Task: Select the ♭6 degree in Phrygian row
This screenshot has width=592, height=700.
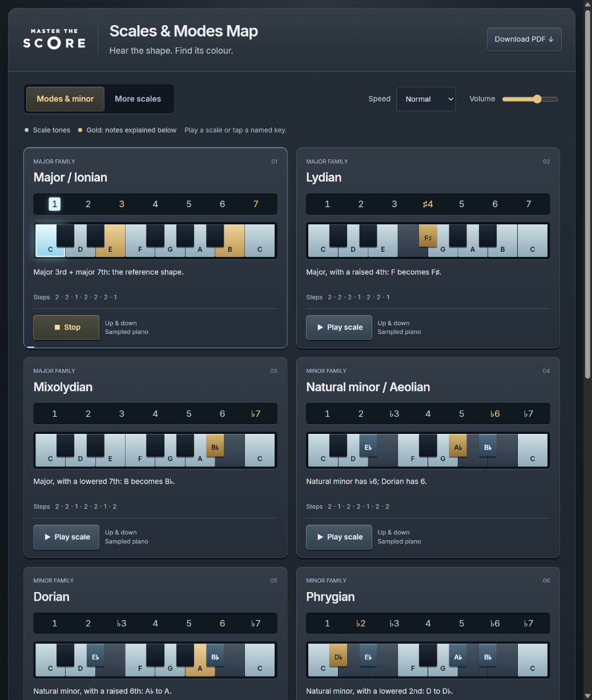Action: 495,623
